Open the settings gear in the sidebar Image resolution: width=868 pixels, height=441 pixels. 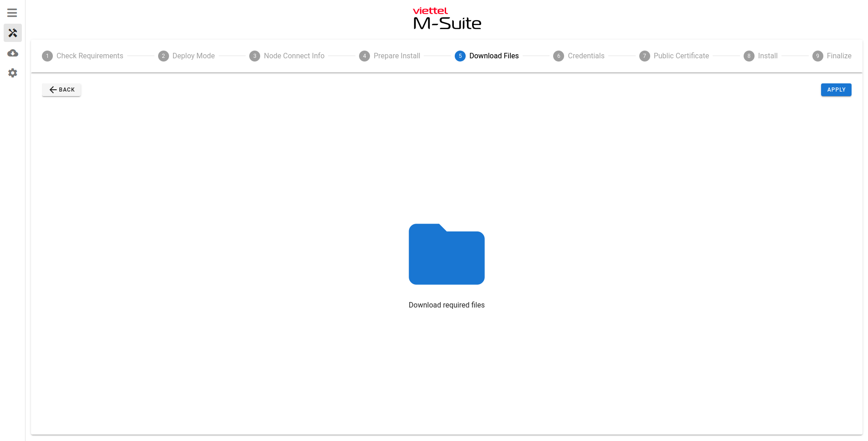(x=13, y=73)
